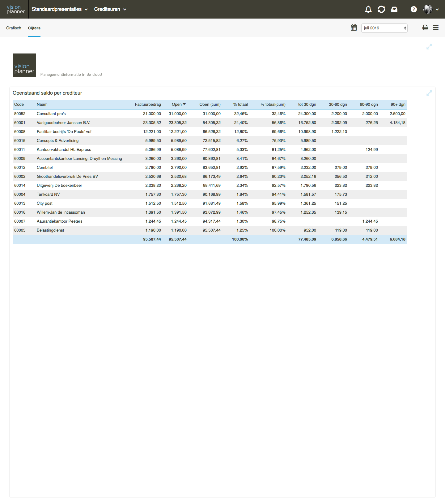
Task: Click the calendar icon
Action: (354, 28)
